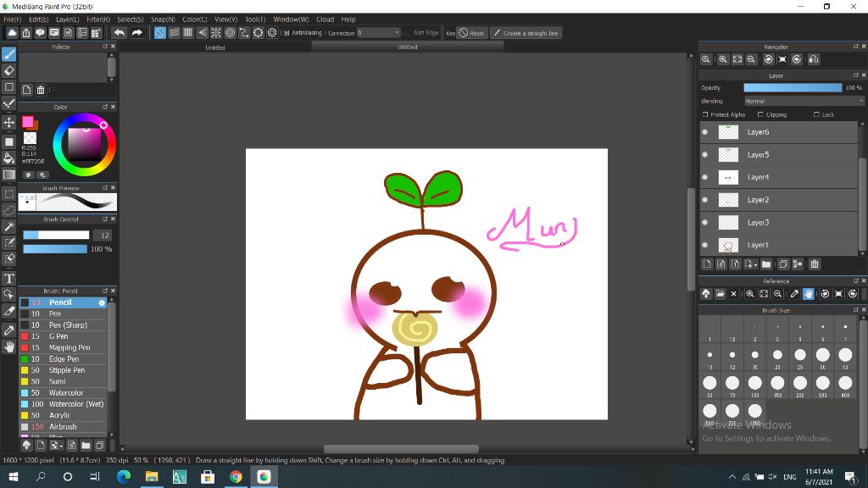The width and height of the screenshot is (868, 488).
Task: Open the Blending mode dropdown
Action: (x=804, y=102)
